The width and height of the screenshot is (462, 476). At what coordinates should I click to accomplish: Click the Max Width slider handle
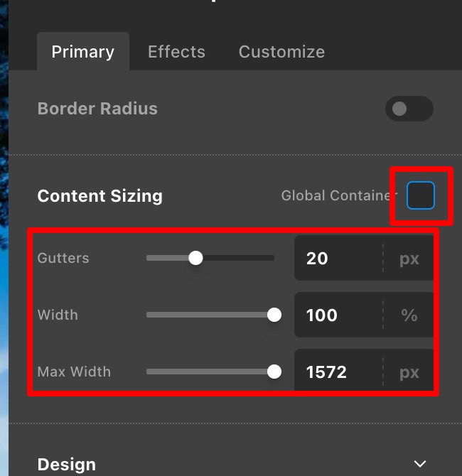[x=274, y=372]
